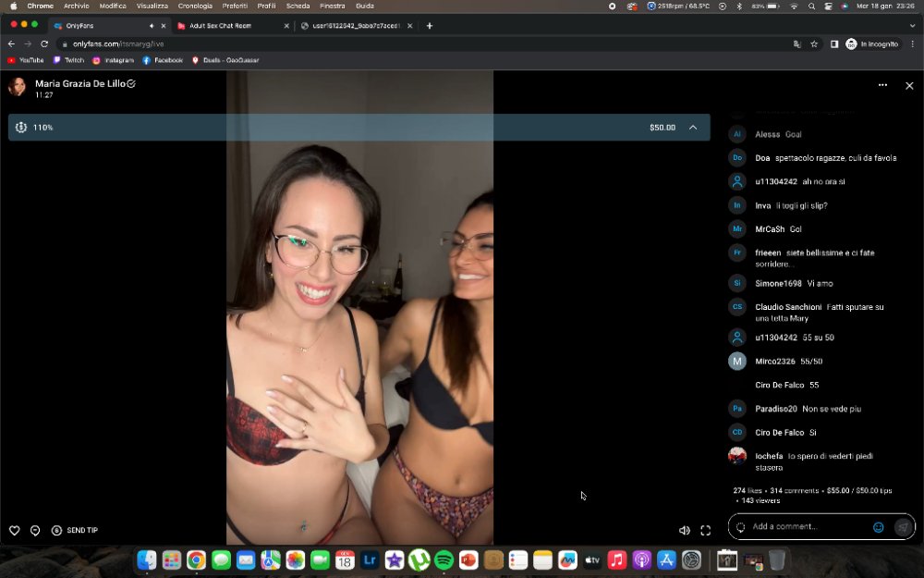Screen dimensions: 924x578
Task: Click the 110% tip goal progress bar
Action: point(359,128)
